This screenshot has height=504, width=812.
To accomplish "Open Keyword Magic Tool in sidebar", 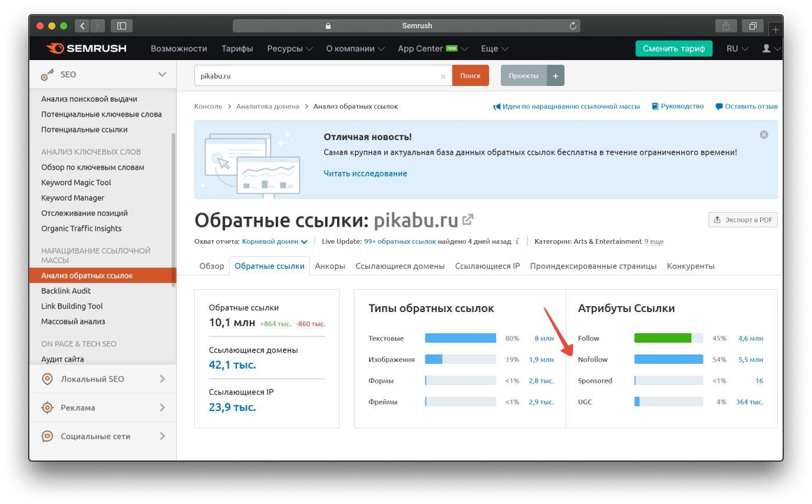I will click(x=76, y=183).
